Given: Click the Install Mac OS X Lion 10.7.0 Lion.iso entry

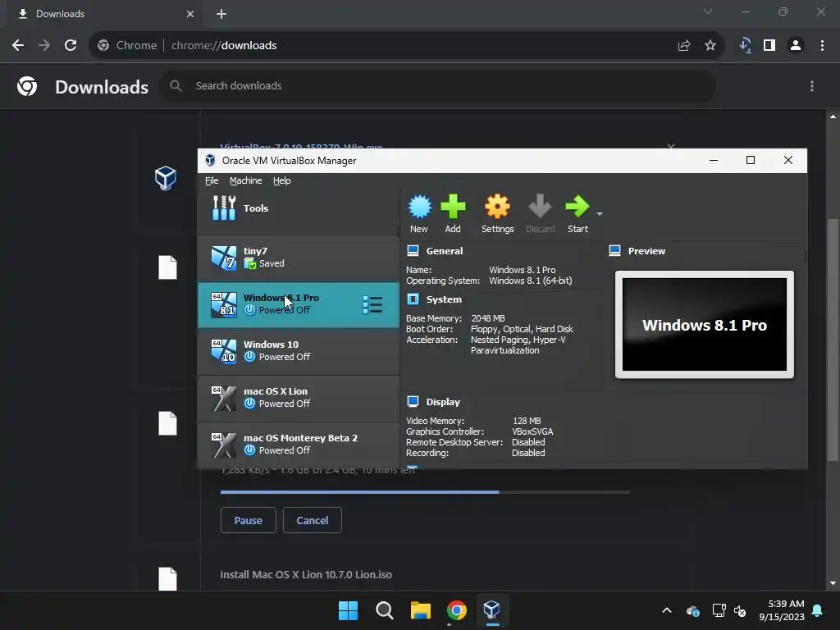Looking at the screenshot, I should 306,574.
